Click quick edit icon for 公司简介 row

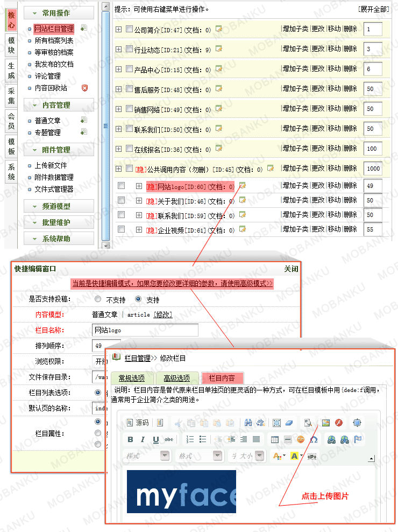pyautogui.click(x=219, y=29)
